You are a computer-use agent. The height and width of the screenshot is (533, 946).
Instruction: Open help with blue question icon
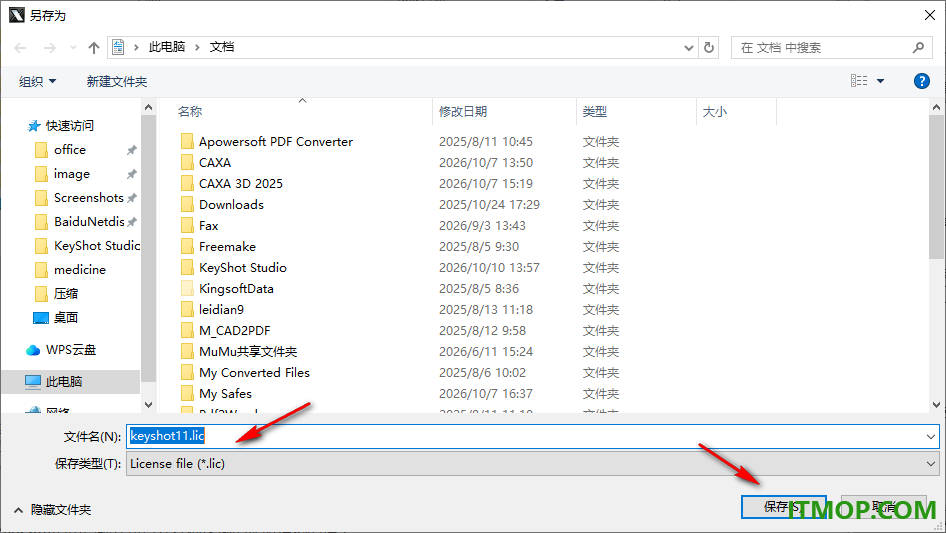(921, 81)
